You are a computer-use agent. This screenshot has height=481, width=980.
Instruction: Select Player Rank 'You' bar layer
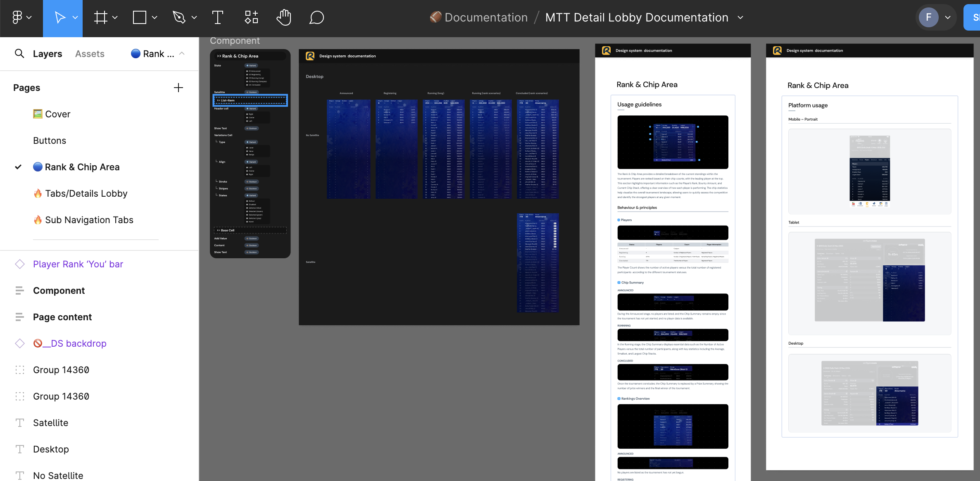pyautogui.click(x=78, y=264)
